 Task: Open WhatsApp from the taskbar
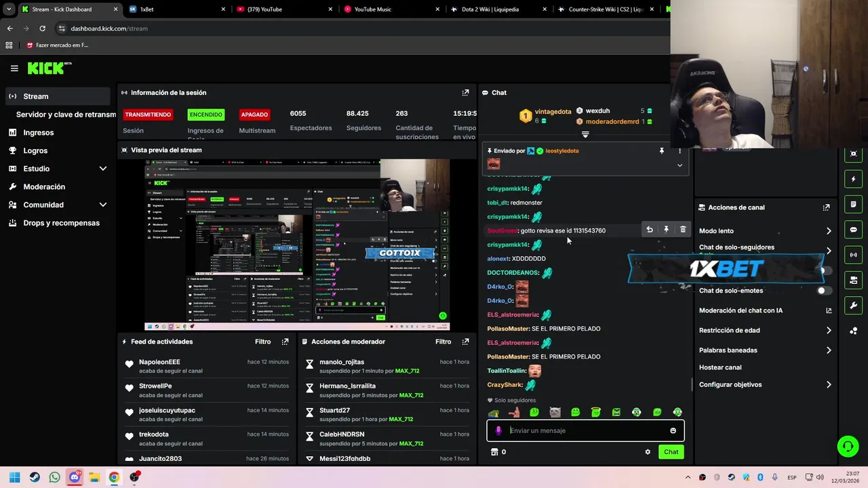coord(54,477)
